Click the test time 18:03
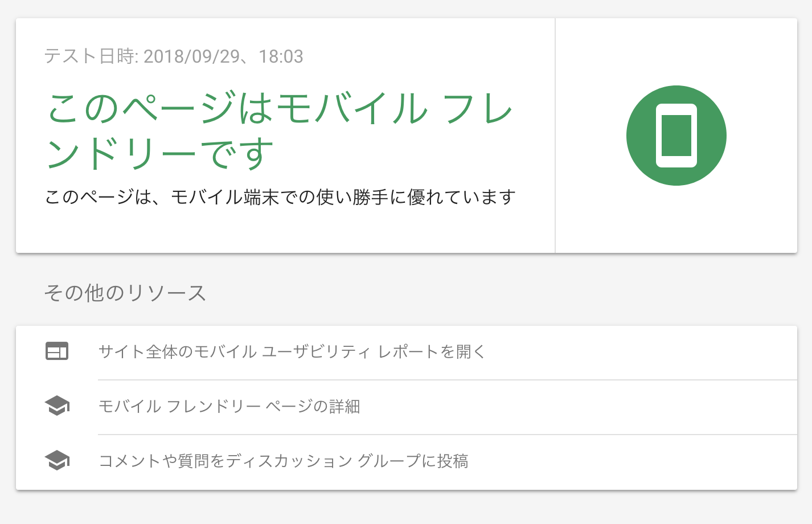The height and width of the screenshot is (524, 812). pyautogui.click(x=281, y=56)
